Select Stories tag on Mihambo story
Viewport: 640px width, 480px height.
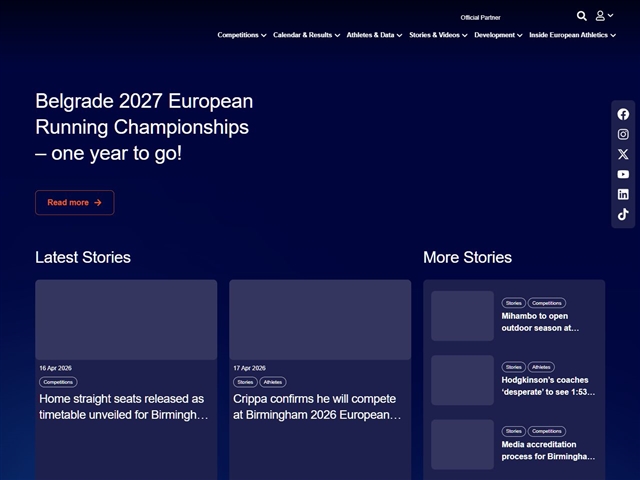(513, 303)
